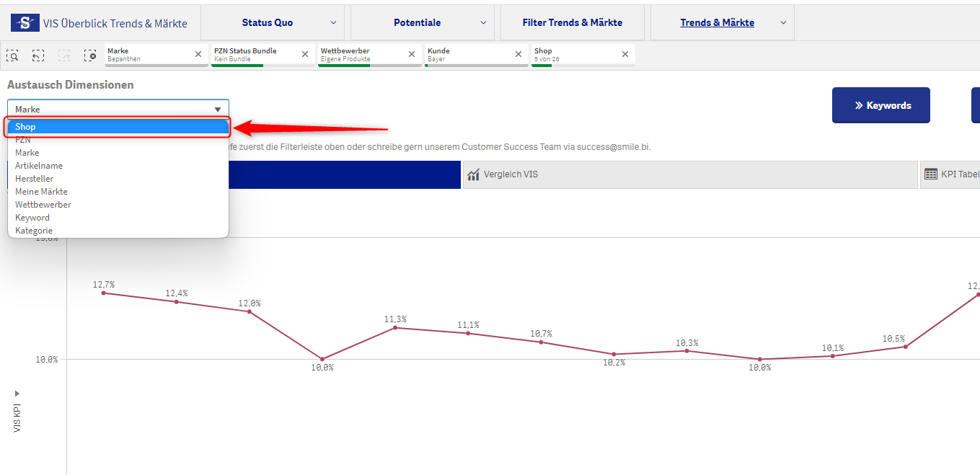
Task: Remove the PZN Status Bundle filter
Action: [x=305, y=54]
